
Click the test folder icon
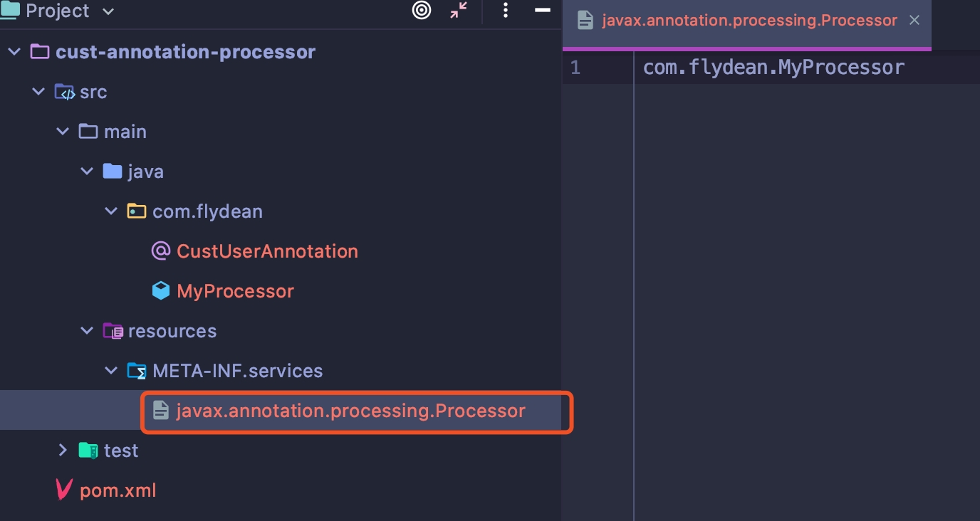click(x=88, y=451)
